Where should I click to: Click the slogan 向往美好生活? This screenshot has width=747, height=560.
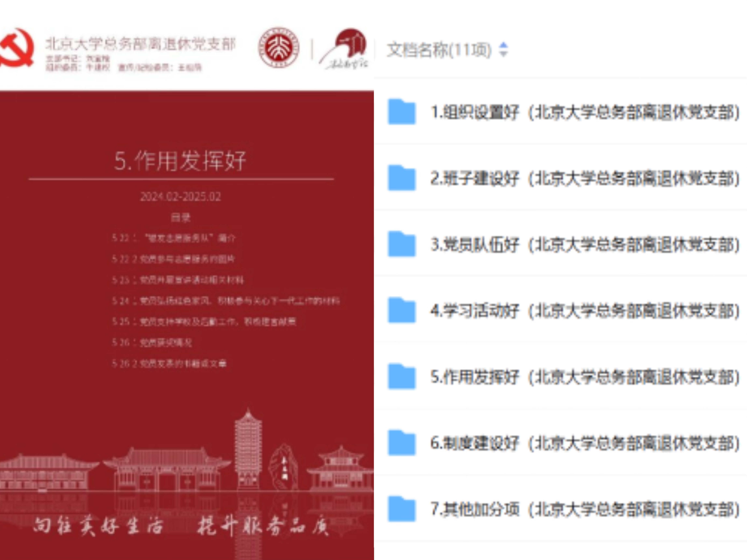point(99,526)
